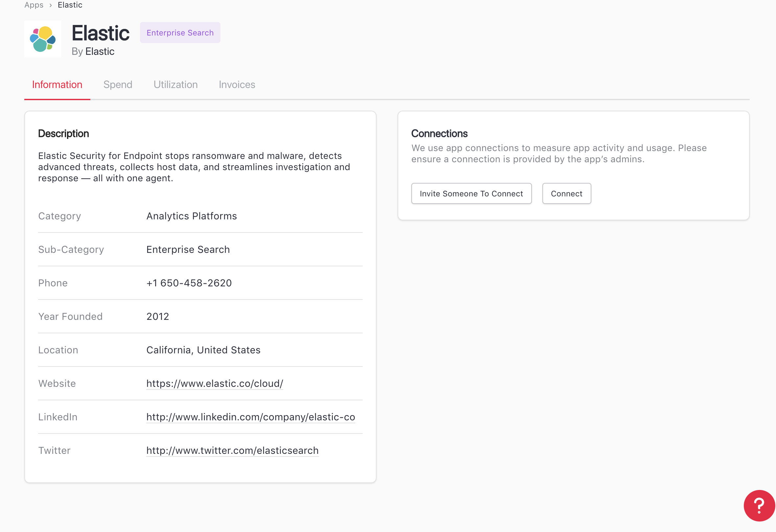
Task: Click the Connections section heading
Action: tap(439, 134)
